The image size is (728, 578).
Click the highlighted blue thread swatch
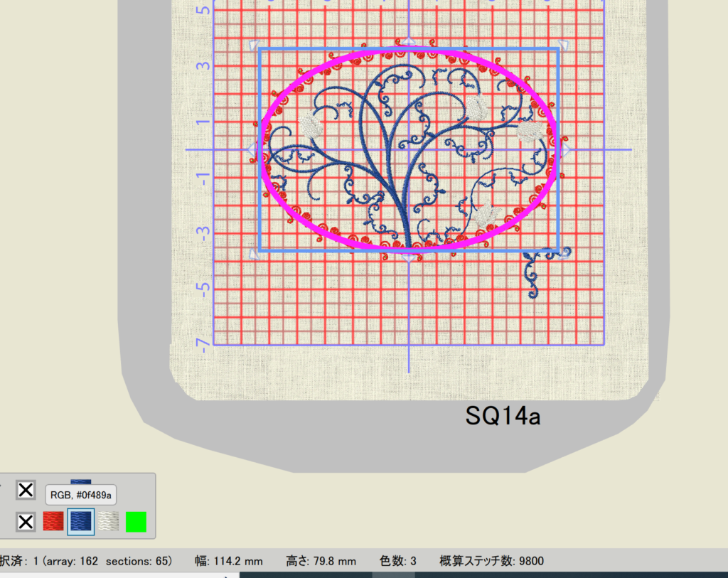[80, 522]
